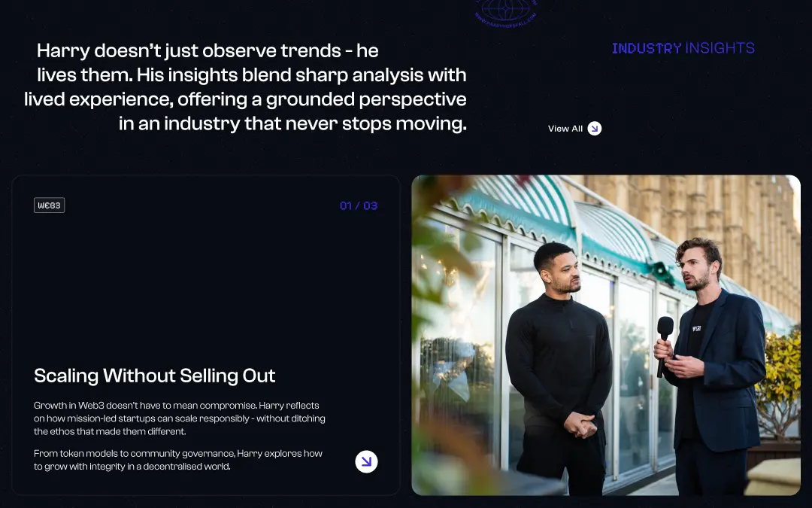Click the Industry Insights section heading
812x508 pixels.
coord(683,48)
